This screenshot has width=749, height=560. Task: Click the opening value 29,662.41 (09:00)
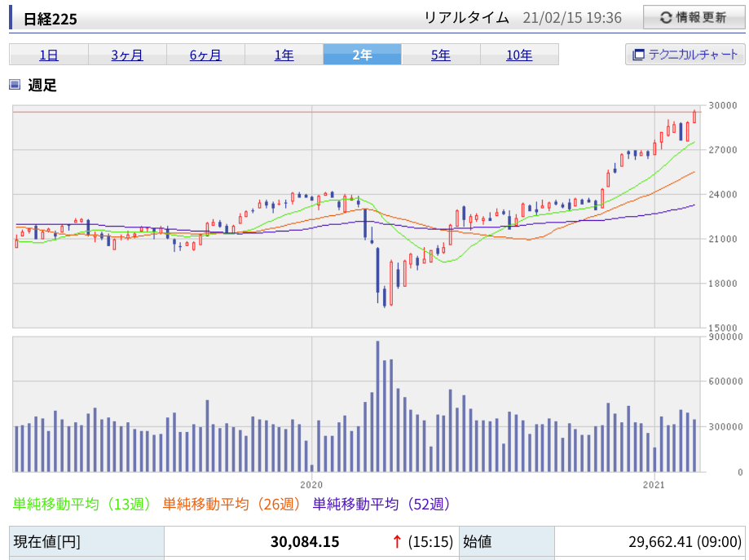[x=685, y=542]
